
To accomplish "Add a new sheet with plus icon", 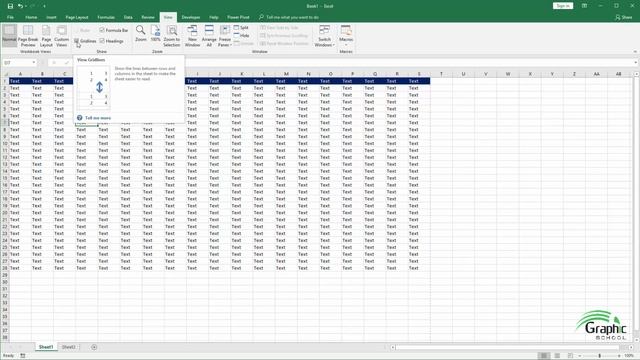I will [x=94, y=347].
